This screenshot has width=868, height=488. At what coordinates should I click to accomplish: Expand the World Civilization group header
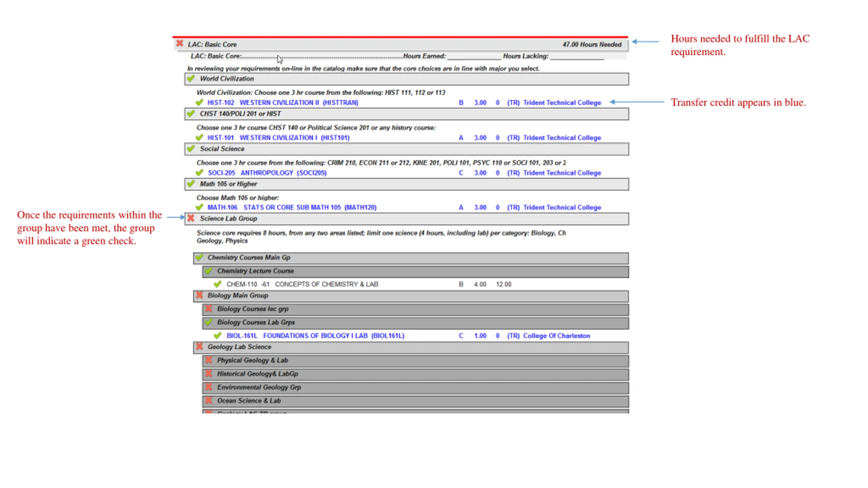pyautogui.click(x=407, y=79)
